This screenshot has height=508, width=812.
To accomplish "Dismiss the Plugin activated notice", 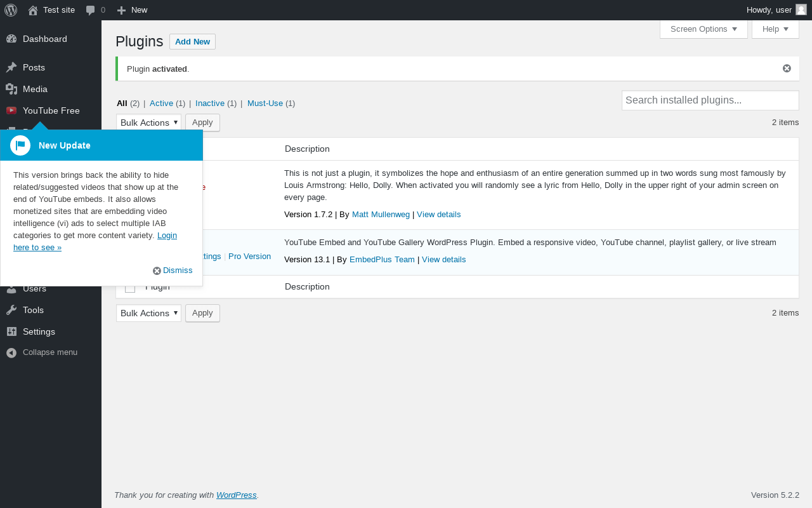I will coord(787,69).
